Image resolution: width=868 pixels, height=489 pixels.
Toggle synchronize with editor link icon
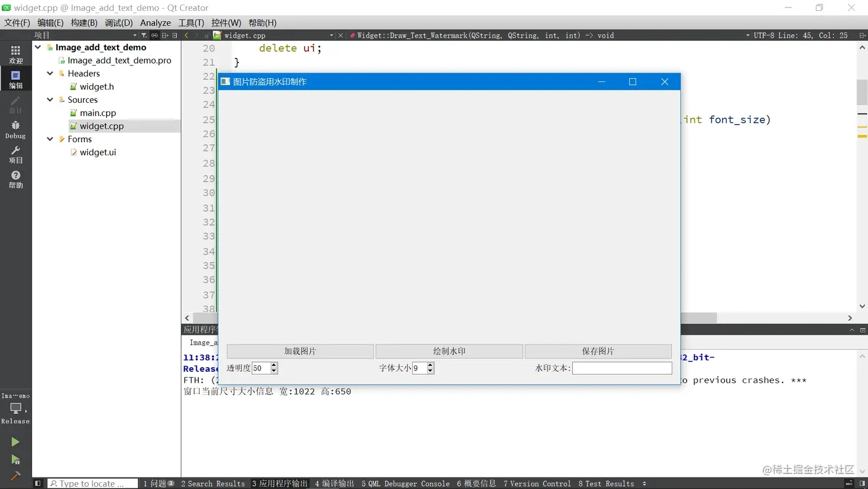pos(154,35)
